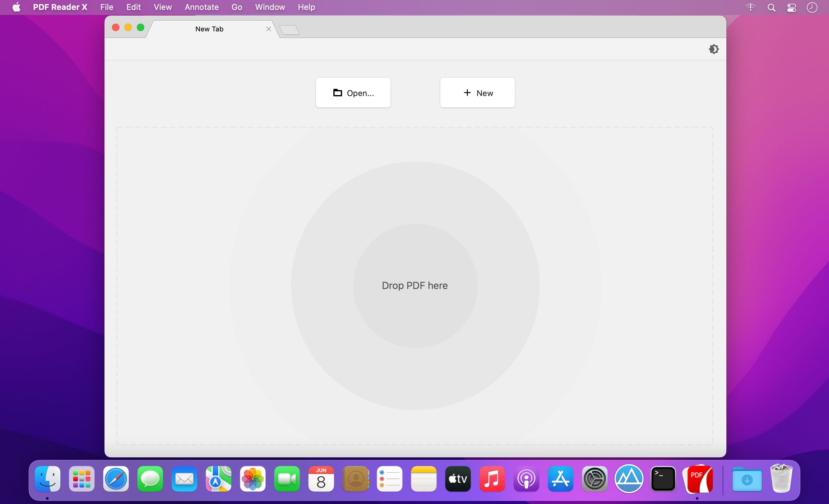
Task: Open FaceTime from the Dock
Action: tap(287, 479)
